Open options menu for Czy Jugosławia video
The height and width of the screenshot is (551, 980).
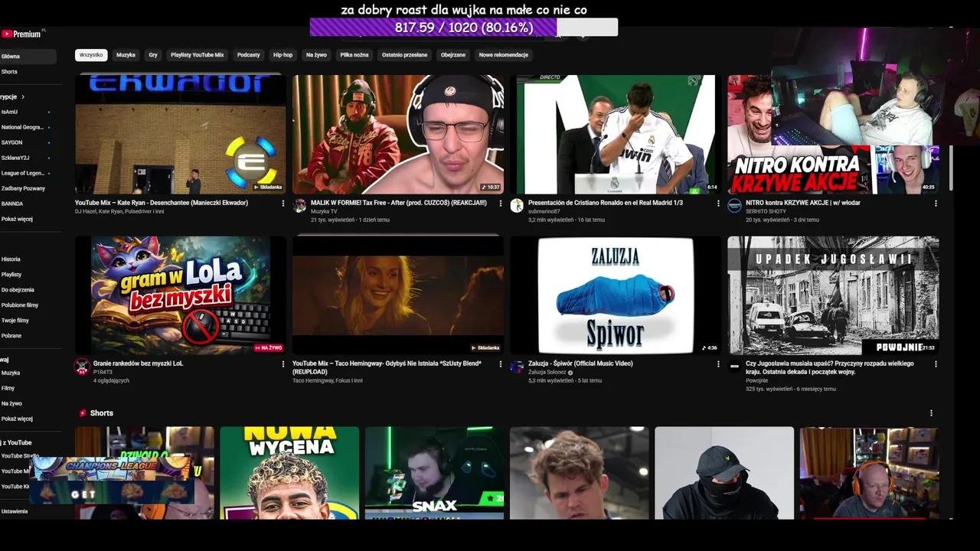tap(936, 364)
